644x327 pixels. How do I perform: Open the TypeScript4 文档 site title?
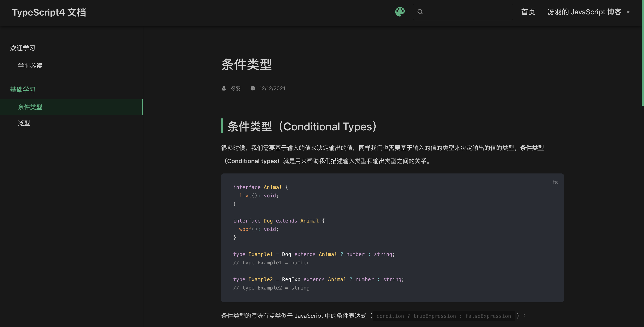[x=49, y=12]
